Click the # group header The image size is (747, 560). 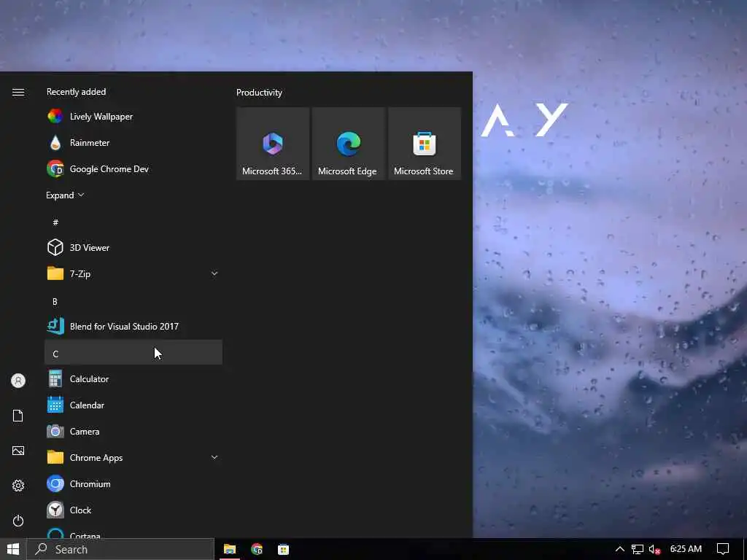(133, 222)
